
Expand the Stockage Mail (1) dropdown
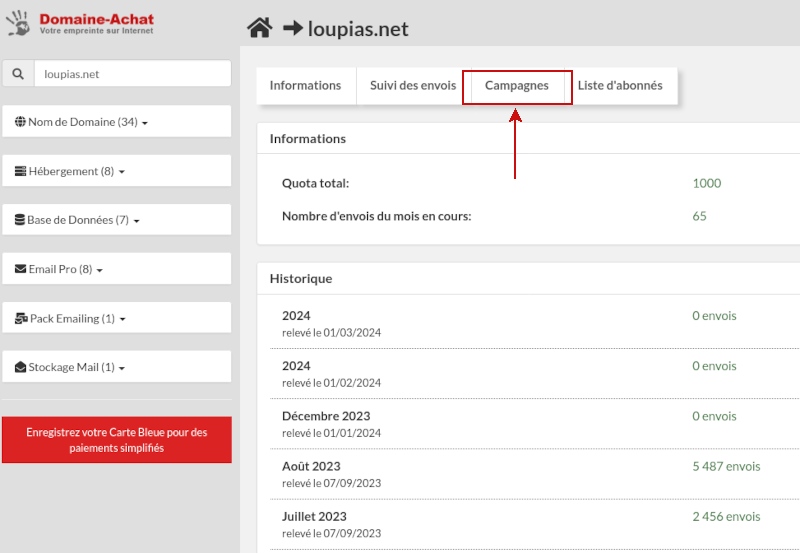pos(117,367)
